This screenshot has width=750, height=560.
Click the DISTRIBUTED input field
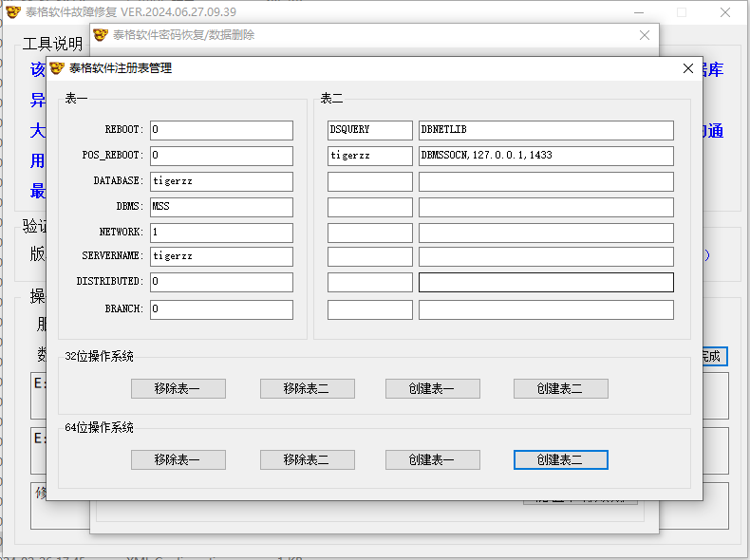(220, 282)
